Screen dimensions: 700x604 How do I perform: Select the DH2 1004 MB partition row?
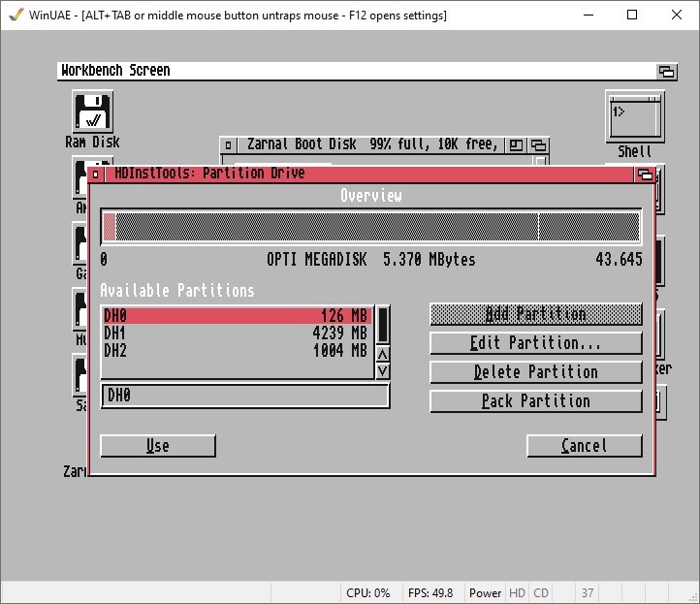click(x=237, y=350)
